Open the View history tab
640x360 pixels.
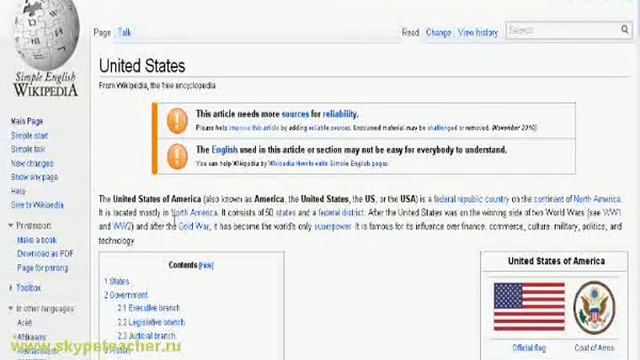pos(478,33)
